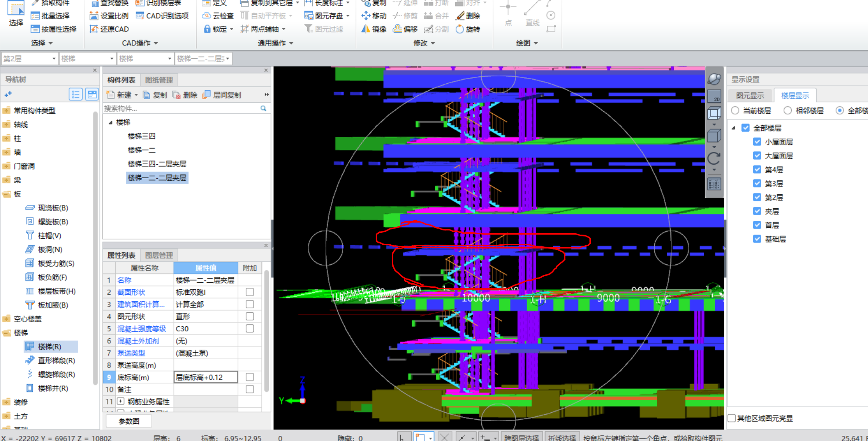The width and height of the screenshot is (868, 441).
Task: Click the globe orbit icon at viewport top
Action: pos(714,79)
